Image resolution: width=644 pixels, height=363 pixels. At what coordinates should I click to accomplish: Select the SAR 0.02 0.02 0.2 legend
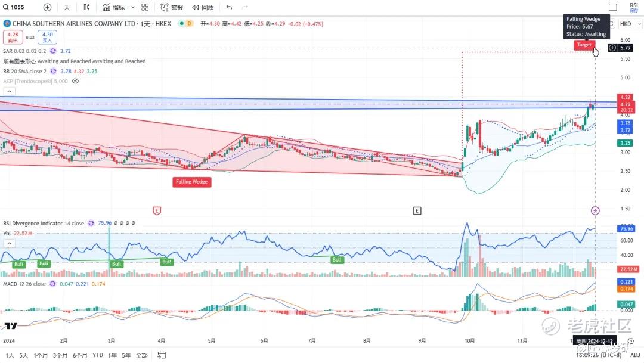24,51
